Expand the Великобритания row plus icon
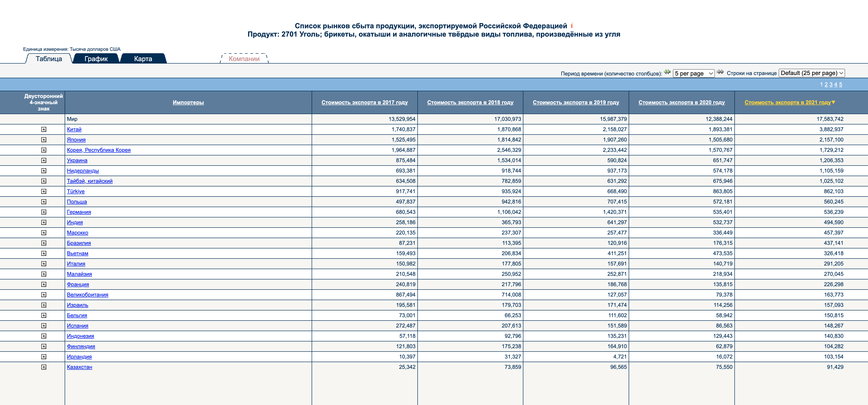868x405 pixels. point(44,295)
